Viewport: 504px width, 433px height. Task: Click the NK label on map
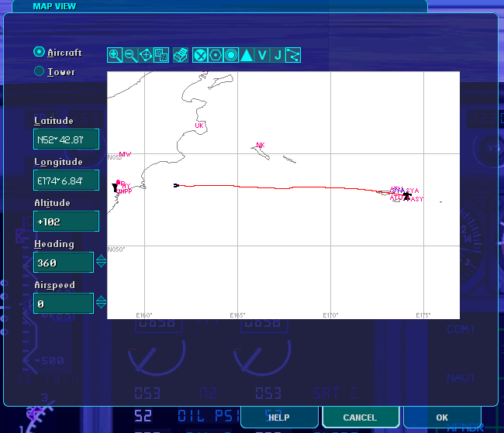tap(261, 145)
